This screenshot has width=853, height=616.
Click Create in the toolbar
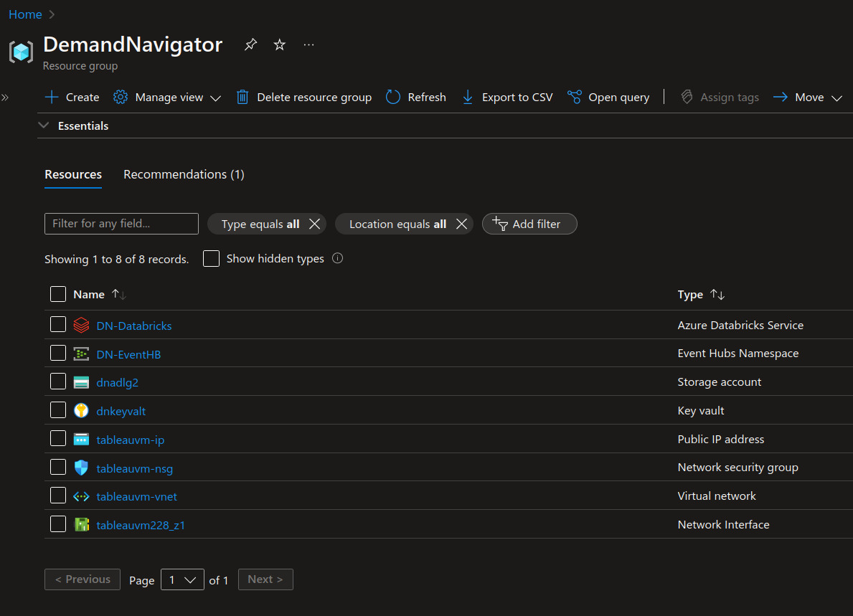72,98
